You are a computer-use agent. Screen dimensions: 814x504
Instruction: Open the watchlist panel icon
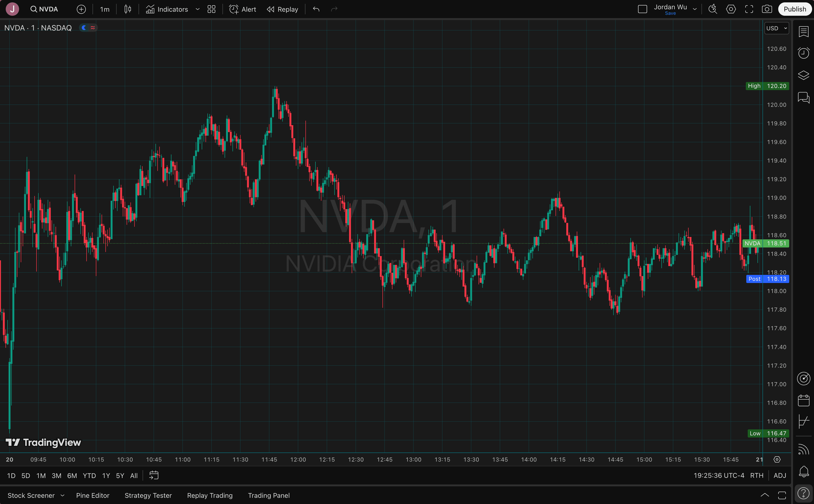pos(803,31)
